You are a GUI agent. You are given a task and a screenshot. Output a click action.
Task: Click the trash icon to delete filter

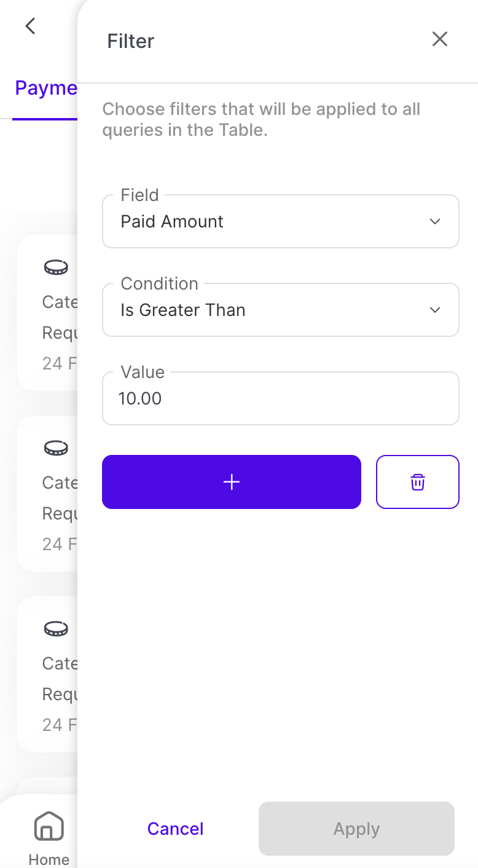[x=417, y=482]
